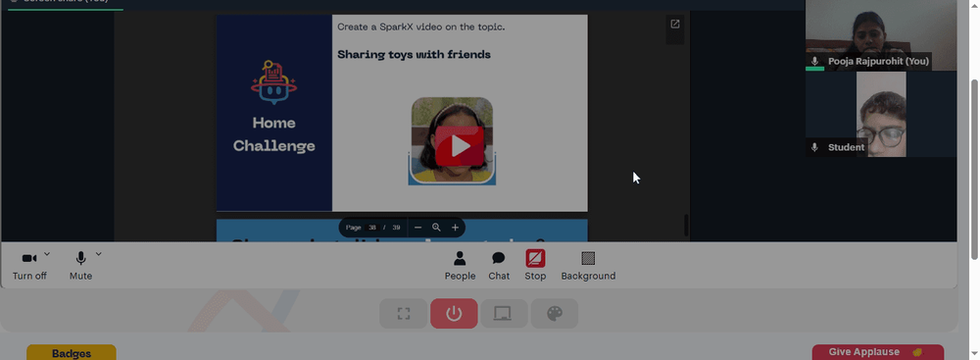The image size is (980, 360).
Task: Open the Badges button
Action: pos(72,352)
